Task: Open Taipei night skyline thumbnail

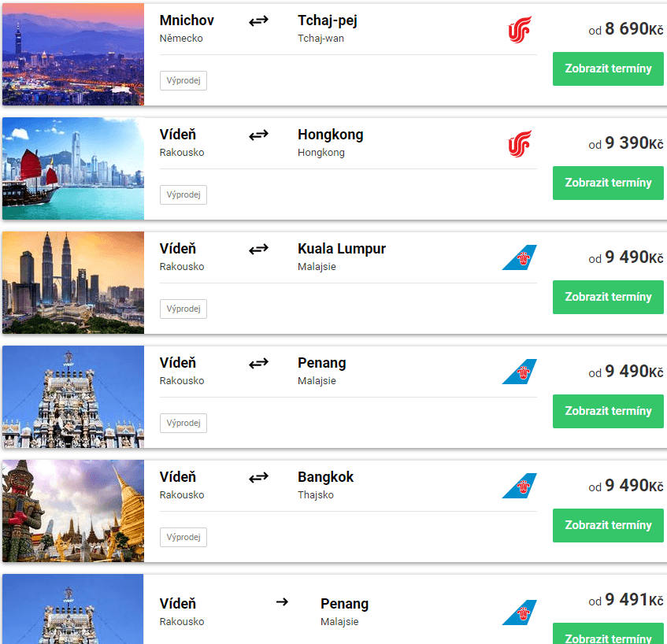Action: [x=73, y=54]
